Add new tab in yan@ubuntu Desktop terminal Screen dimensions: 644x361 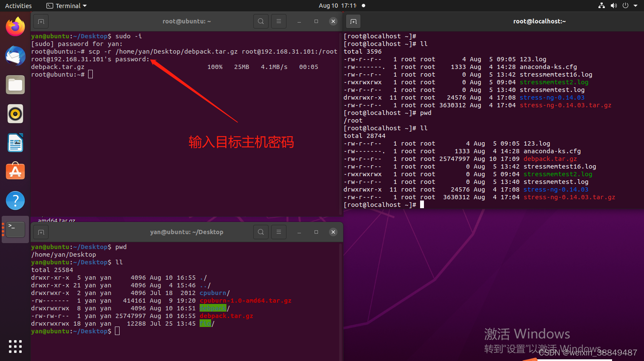coord(41,232)
